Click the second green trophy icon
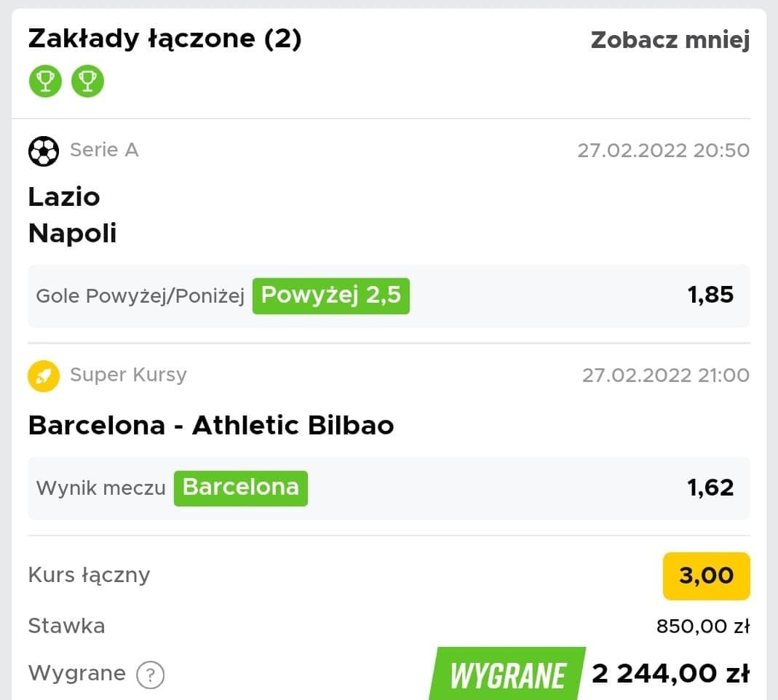778x700 pixels. (87, 81)
